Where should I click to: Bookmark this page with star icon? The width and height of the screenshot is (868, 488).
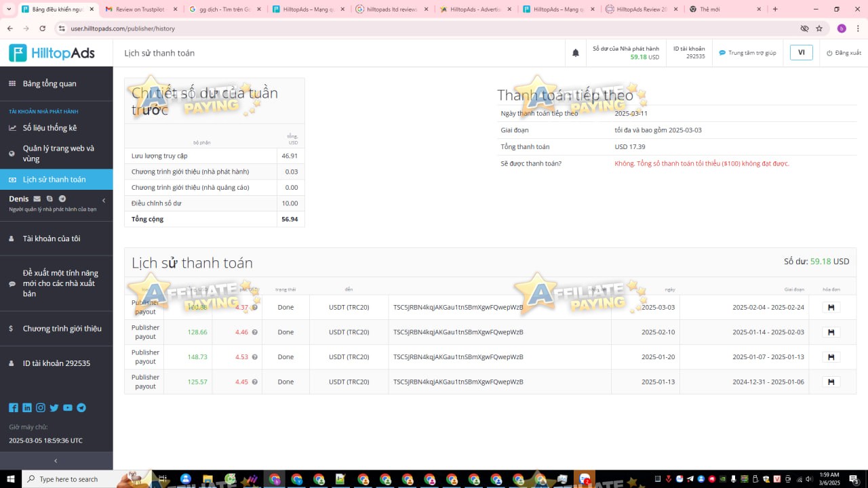(x=819, y=28)
